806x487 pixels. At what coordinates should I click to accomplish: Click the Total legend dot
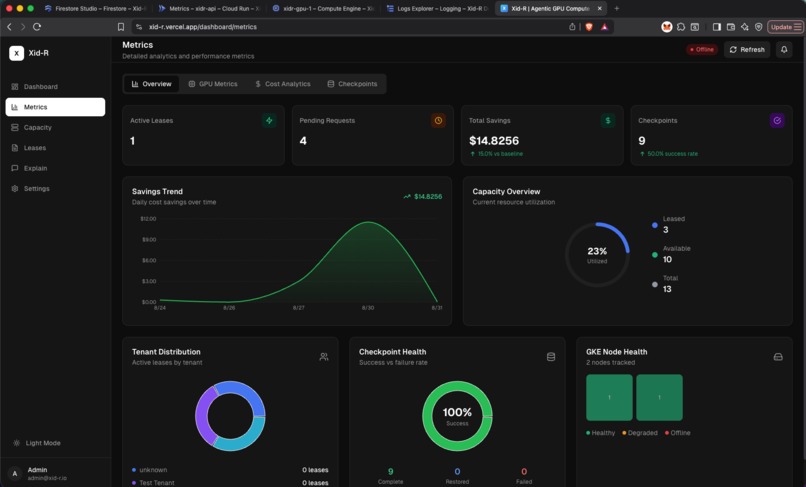click(654, 284)
